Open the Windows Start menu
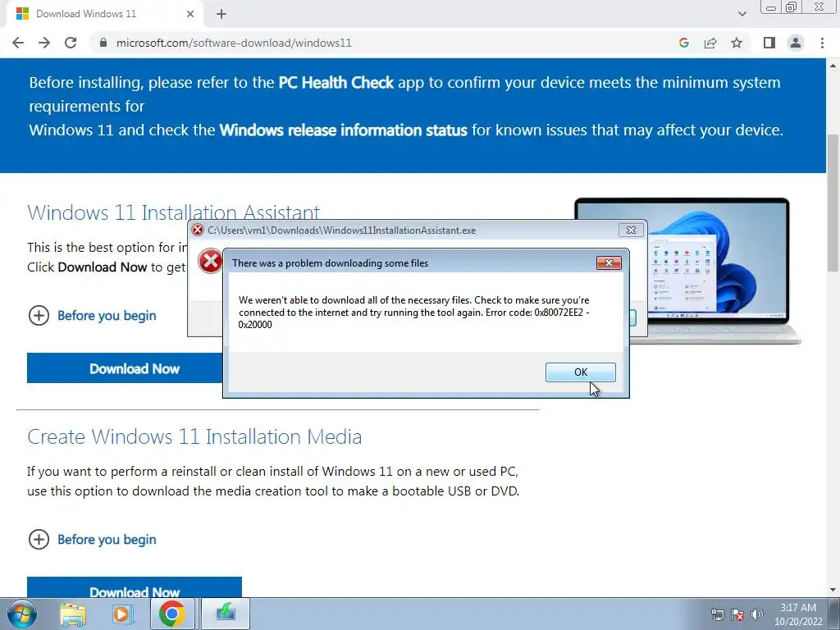 coord(22,614)
